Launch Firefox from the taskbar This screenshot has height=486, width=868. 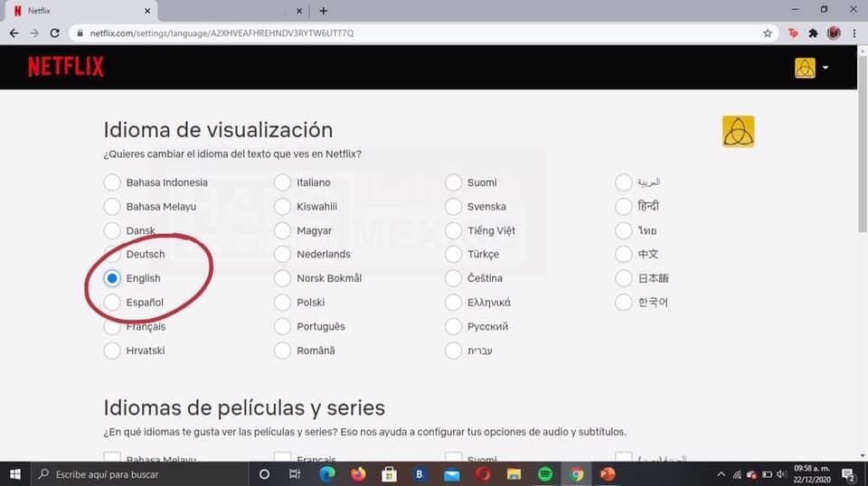point(358,474)
